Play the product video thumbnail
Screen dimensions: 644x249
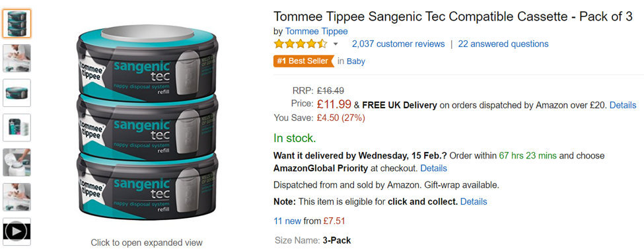point(17,232)
